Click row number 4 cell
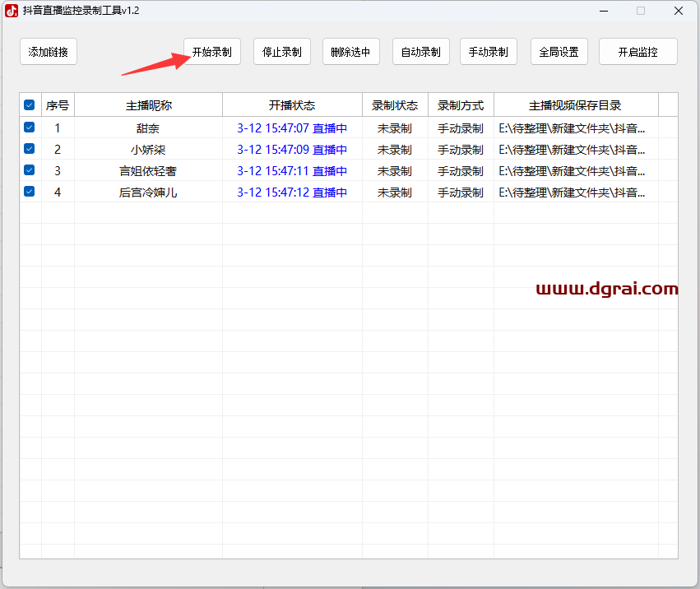The image size is (700, 589). tap(58, 192)
